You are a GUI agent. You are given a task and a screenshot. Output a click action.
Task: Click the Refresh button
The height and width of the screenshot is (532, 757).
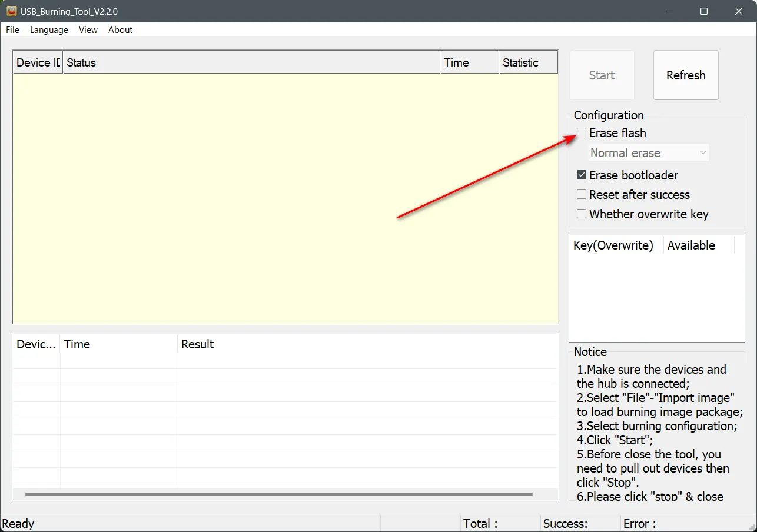coord(686,75)
